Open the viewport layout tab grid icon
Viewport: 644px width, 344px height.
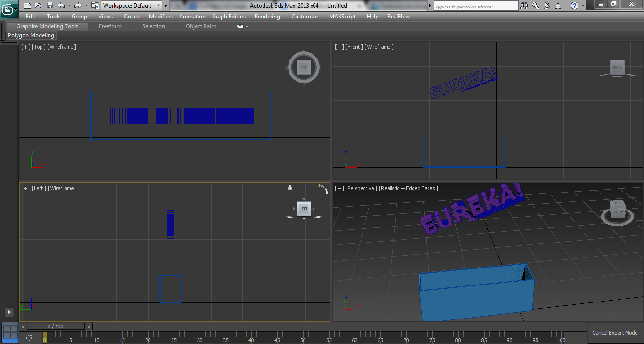pos(10,332)
